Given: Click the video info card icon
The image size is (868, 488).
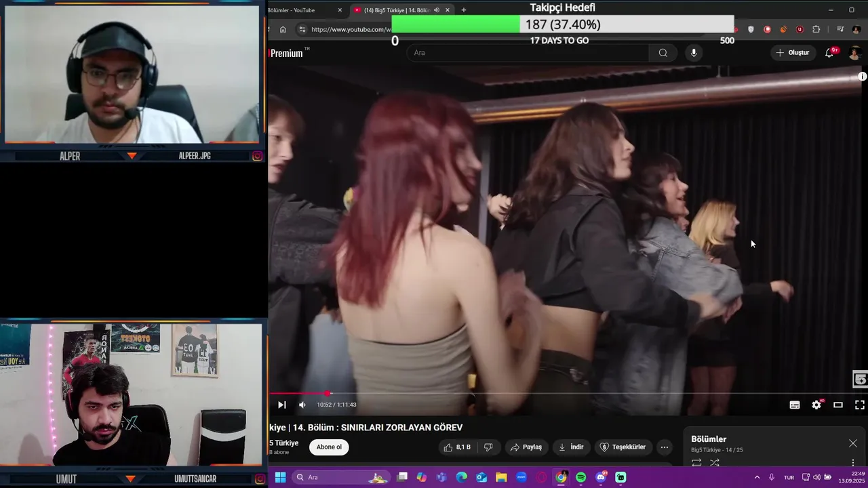Looking at the screenshot, I should pos(863,77).
